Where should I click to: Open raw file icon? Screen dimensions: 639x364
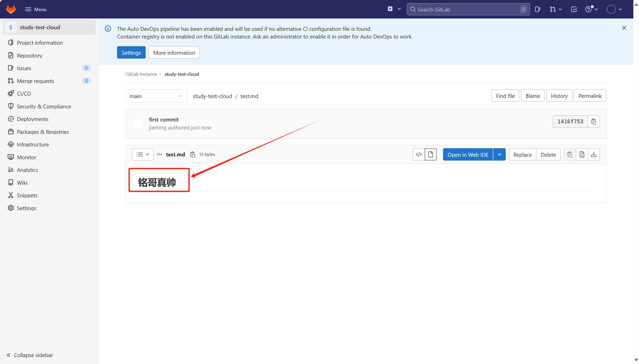click(582, 154)
